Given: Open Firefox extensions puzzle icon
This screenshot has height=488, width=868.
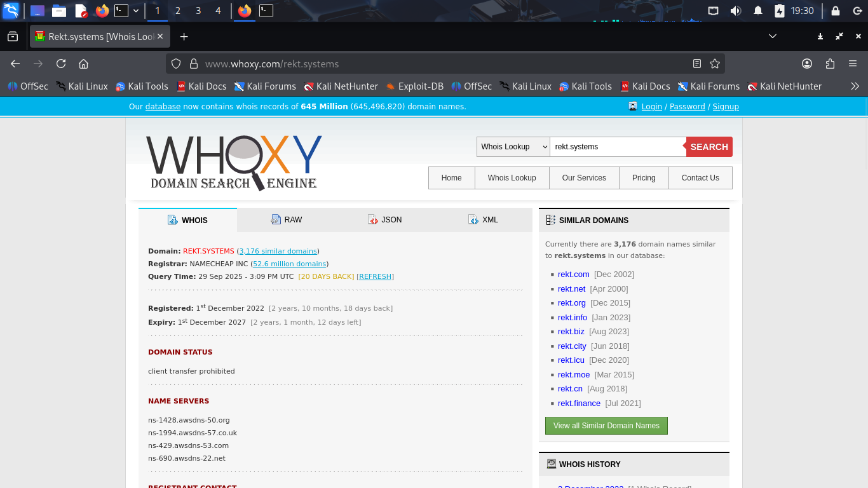Looking at the screenshot, I should click(830, 64).
